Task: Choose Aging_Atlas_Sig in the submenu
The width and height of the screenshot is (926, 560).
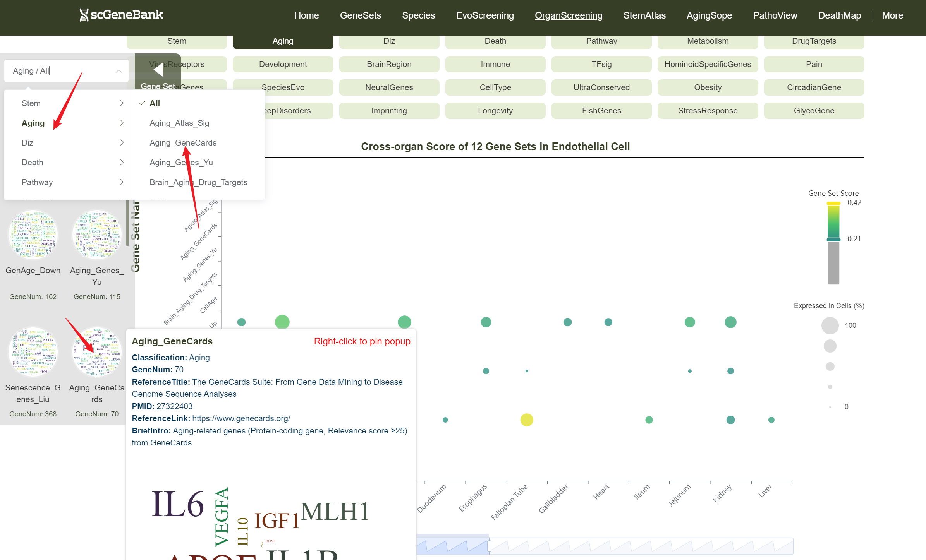Action: [179, 123]
